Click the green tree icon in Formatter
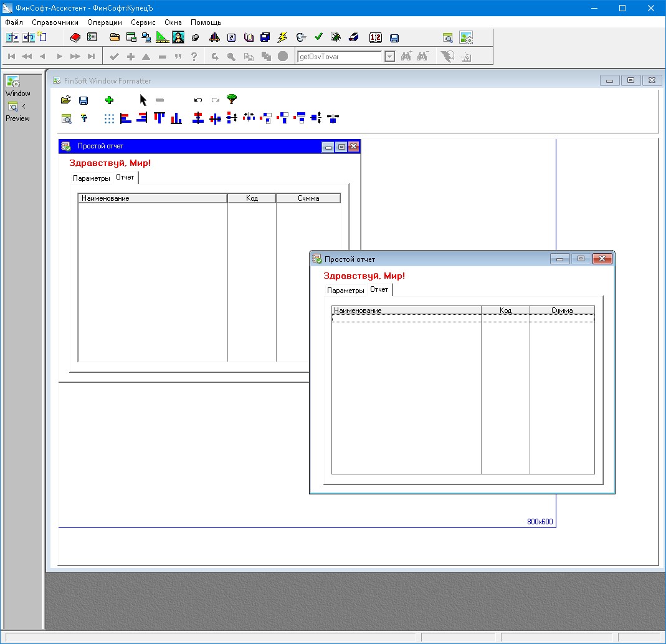666x644 pixels. (232, 99)
